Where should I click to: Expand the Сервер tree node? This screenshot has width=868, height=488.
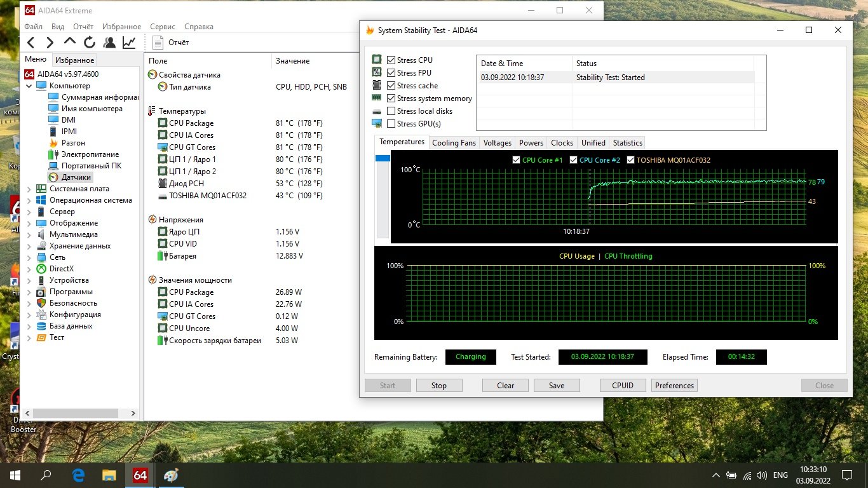pos(29,212)
